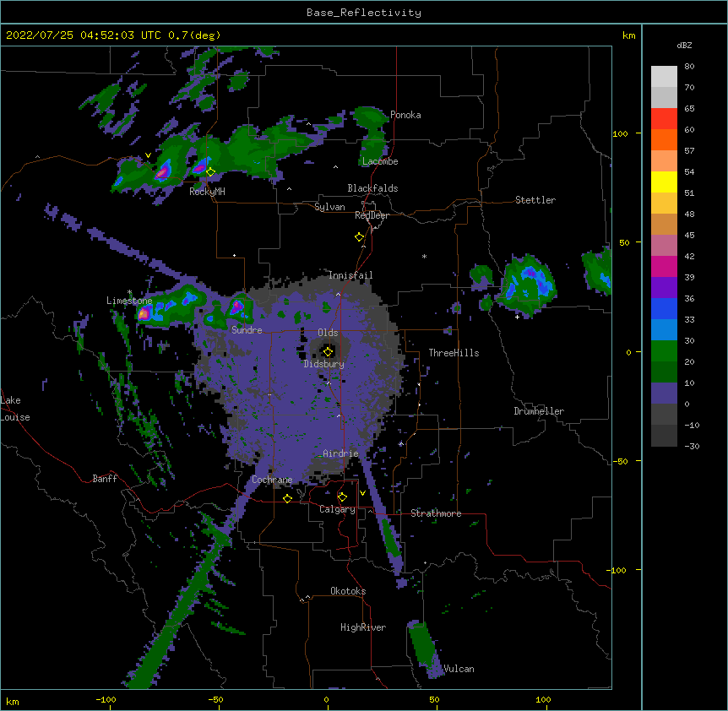Click the Vulcan label

(x=459, y=669)
